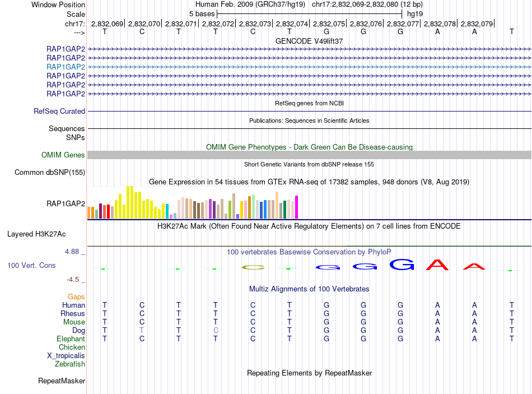This screenshot has height=394, width=532.
Task: Click the Mouse alignment row label
Action: 74,322
